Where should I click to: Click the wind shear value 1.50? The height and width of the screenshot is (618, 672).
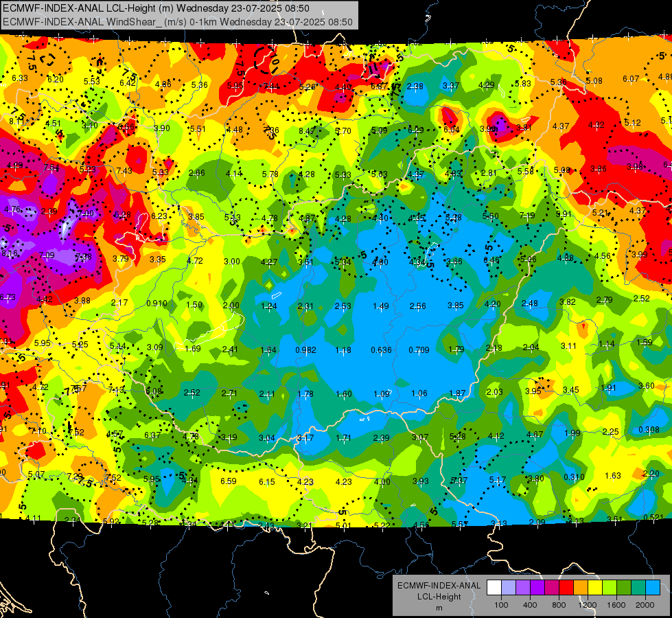[x=194, y=304]
